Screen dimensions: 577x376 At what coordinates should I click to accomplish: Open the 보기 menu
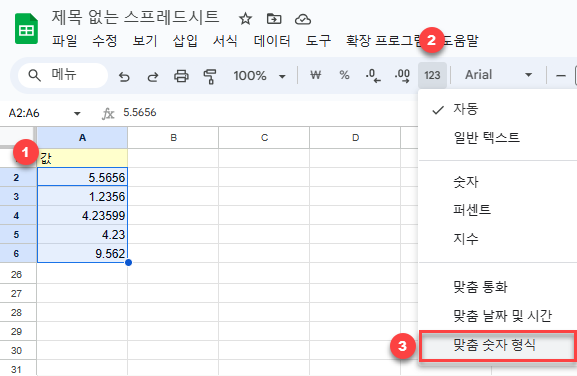[145, 40]
